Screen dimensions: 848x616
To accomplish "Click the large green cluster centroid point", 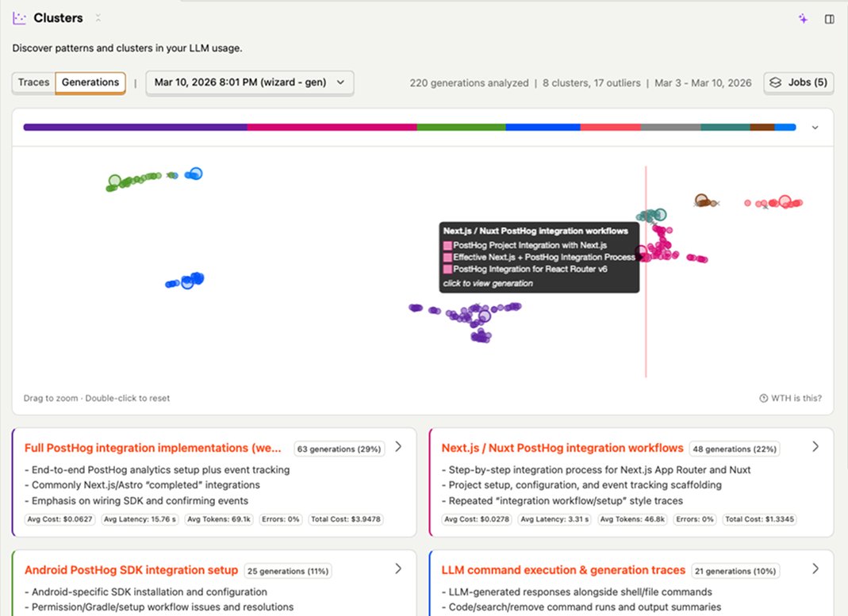I will tap(114, 181).
